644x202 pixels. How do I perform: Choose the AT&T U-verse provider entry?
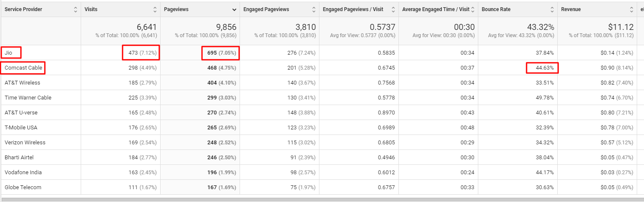point(22,112)
